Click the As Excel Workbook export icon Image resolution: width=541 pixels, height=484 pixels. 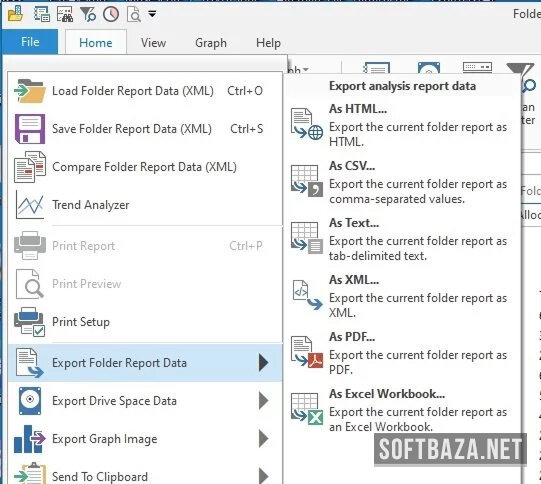tap(307, 409)
